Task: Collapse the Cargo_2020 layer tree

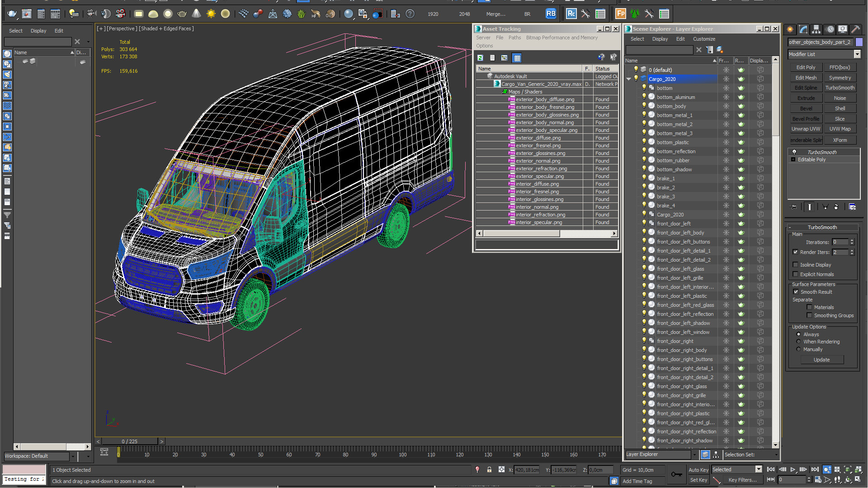Action: point(628,79)
